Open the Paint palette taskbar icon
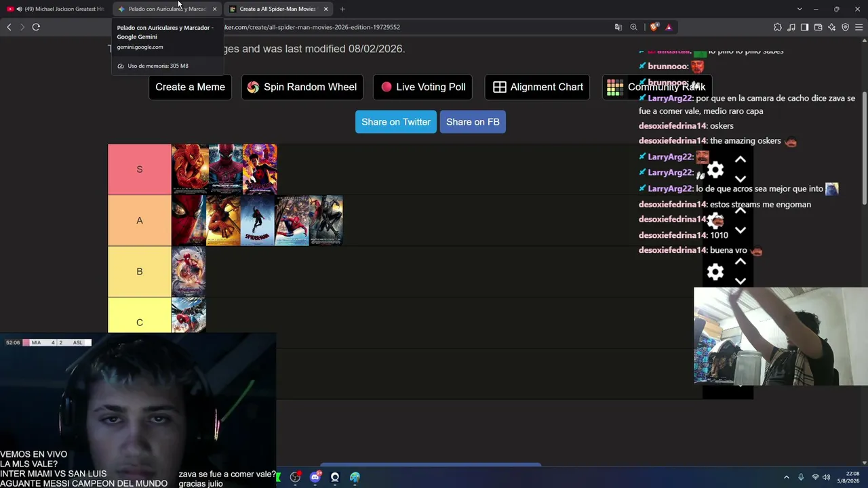The width and height of the screenshot is (868, 488). coord(355,477)
